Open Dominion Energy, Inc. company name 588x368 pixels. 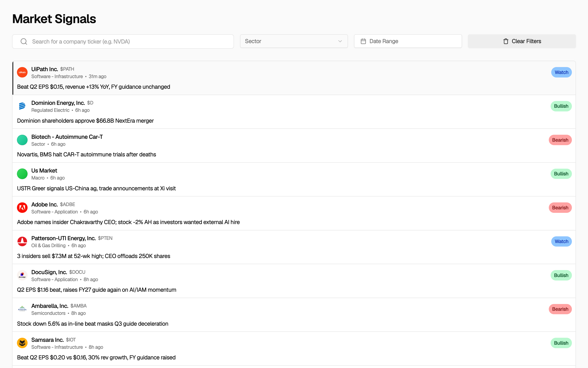pos(58,103)
